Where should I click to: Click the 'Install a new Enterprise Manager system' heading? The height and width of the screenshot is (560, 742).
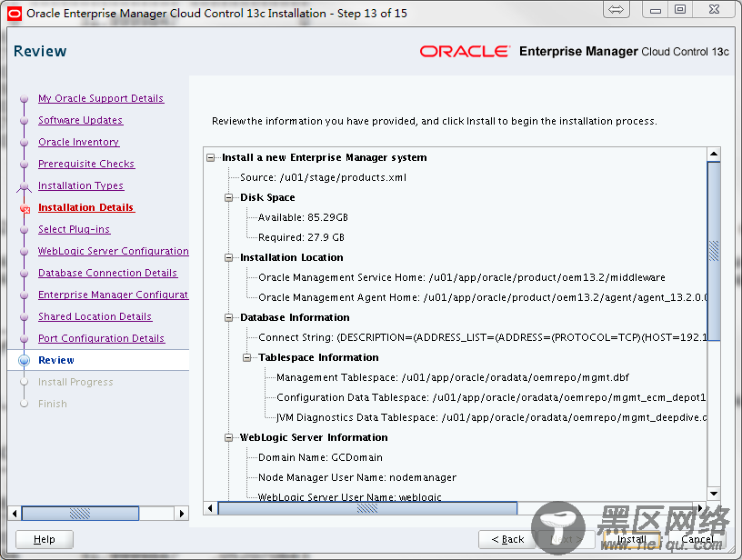pos(324,157)
